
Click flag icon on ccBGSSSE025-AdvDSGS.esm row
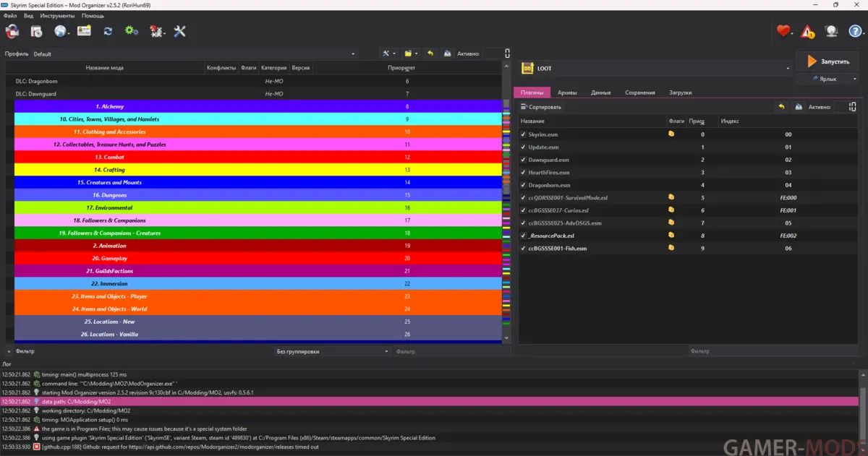click(671, 222)
